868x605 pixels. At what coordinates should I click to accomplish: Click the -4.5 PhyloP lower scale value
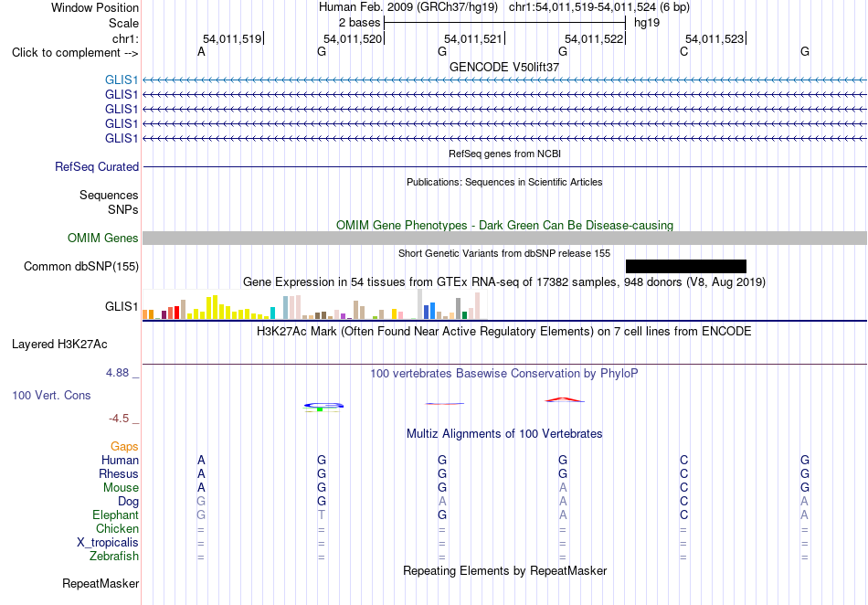(119, 419)
